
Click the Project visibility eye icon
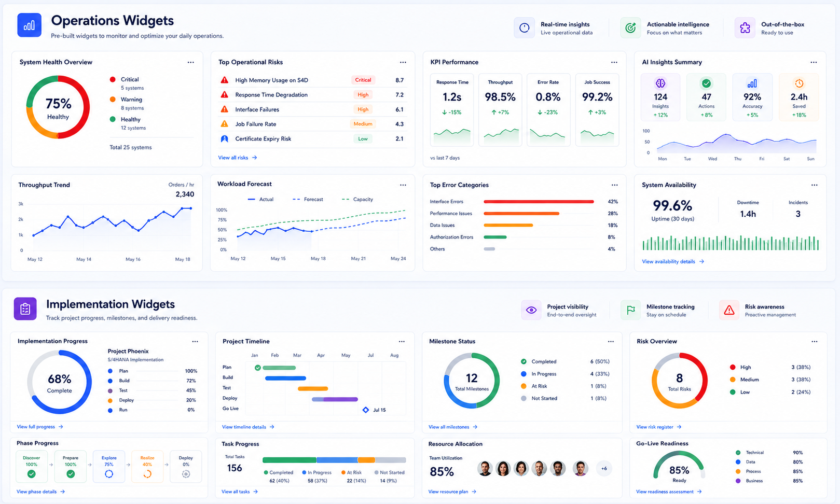(531, 310)
